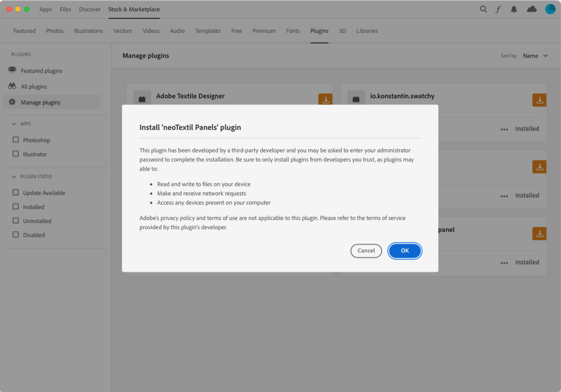Open the Audio category
This screenshot has height=392, width=561.
(x=177, y=31)
